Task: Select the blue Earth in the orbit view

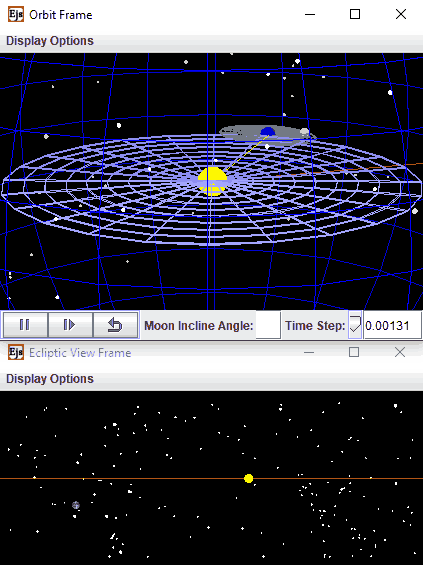Action: 268,131
